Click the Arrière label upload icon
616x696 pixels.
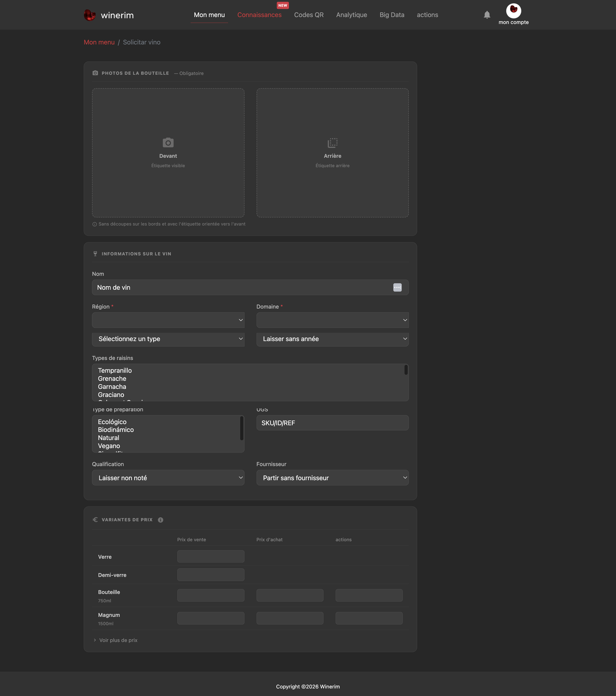pyautogui.click(x=333, y=143)
